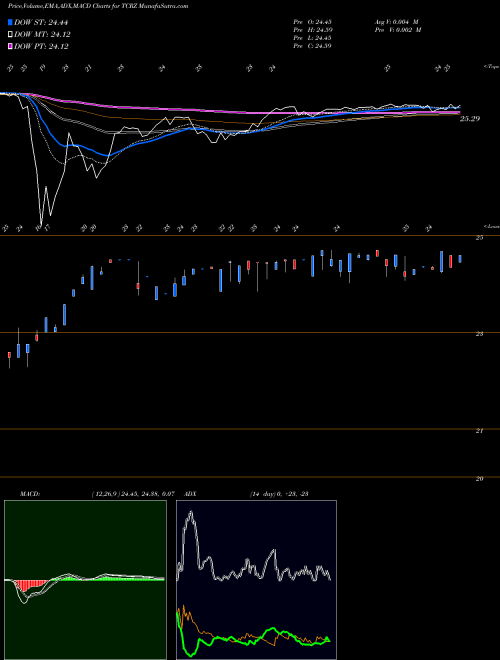Click the white DOW MT legend swatch
Viewport: 500px width, 660px height.
(10, 35)
